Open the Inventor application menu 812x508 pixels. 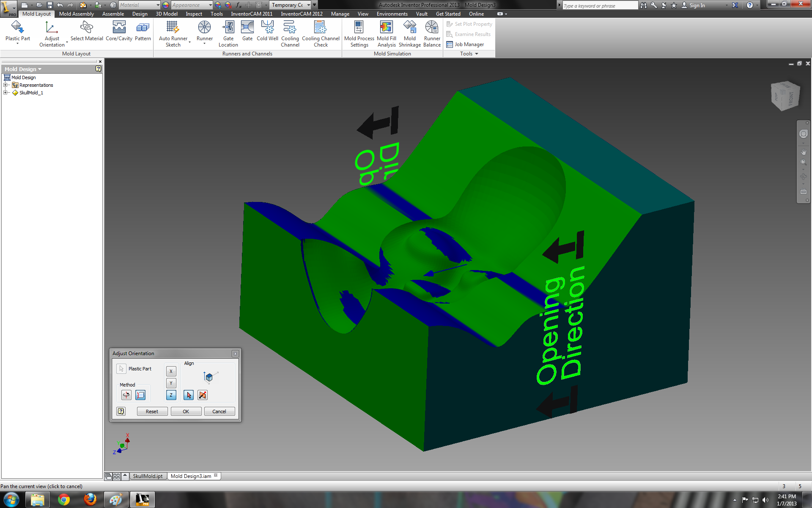[8, 8]
